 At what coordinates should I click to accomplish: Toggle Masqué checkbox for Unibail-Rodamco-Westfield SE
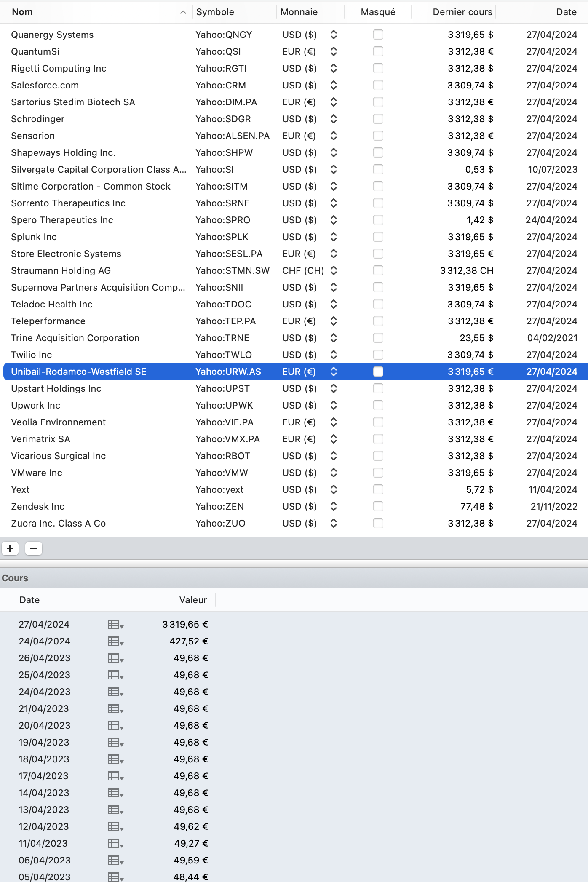pos(378,372)
